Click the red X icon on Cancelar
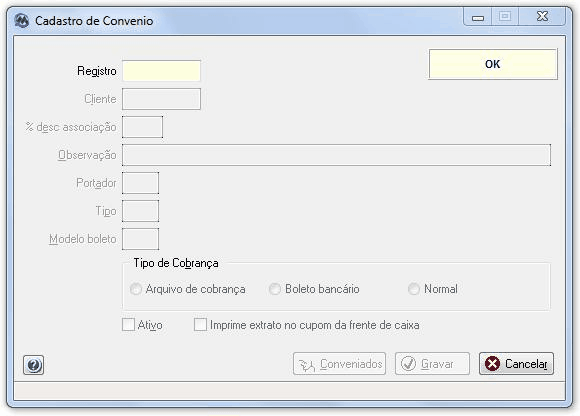Image resolution: width=580 pixels, height=416 pixels. click(492, 363)
